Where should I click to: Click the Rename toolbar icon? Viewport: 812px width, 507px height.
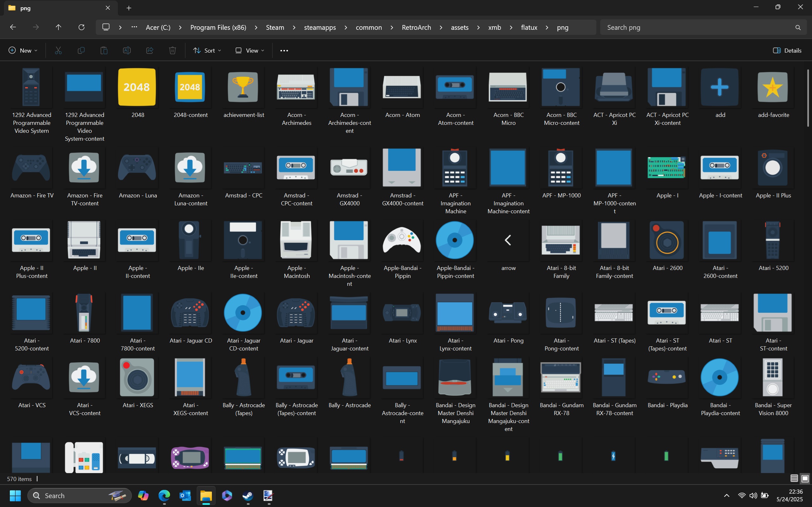tap(127, 51)
